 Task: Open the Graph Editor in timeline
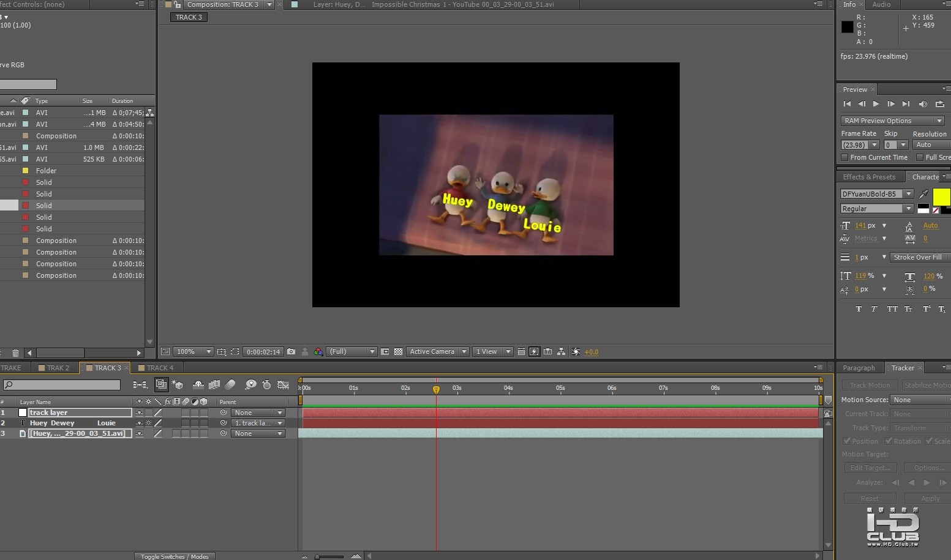click(x=283, y=385)
